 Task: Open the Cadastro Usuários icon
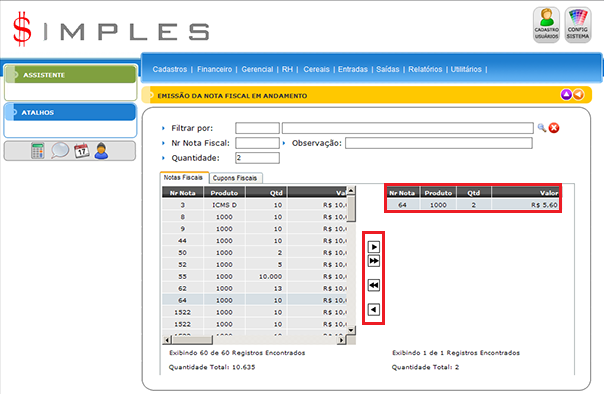pyautogui.click(x=546, y=25)
